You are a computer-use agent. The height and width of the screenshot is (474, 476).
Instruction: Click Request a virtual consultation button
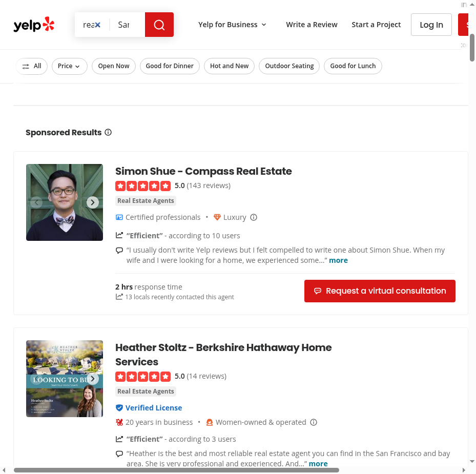tap(380, 291)
